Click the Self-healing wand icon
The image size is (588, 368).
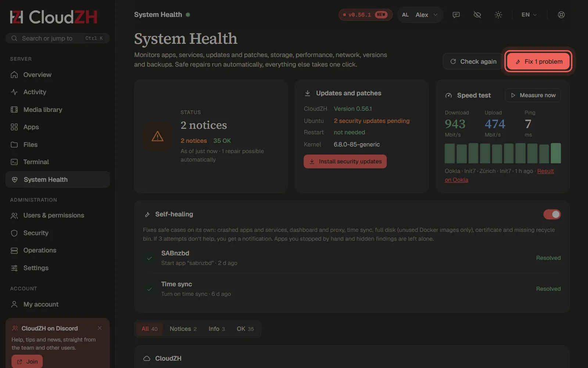pyautogui.click(x=147, y=215)
